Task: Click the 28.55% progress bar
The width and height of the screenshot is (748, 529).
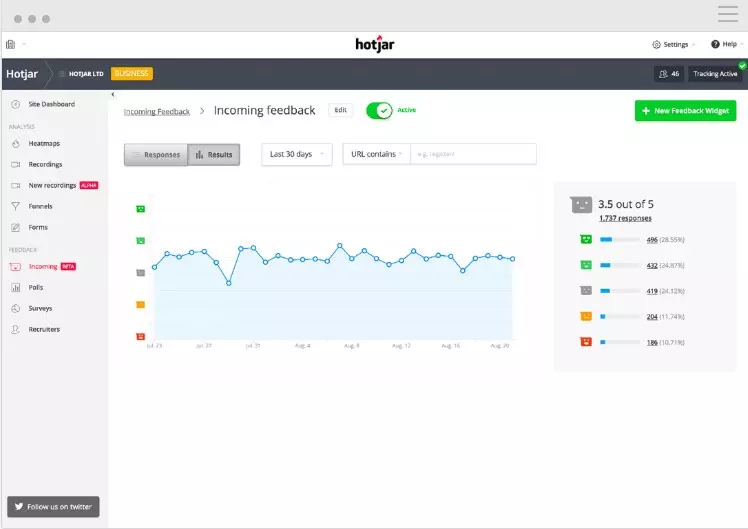Action: coord(620,239)
